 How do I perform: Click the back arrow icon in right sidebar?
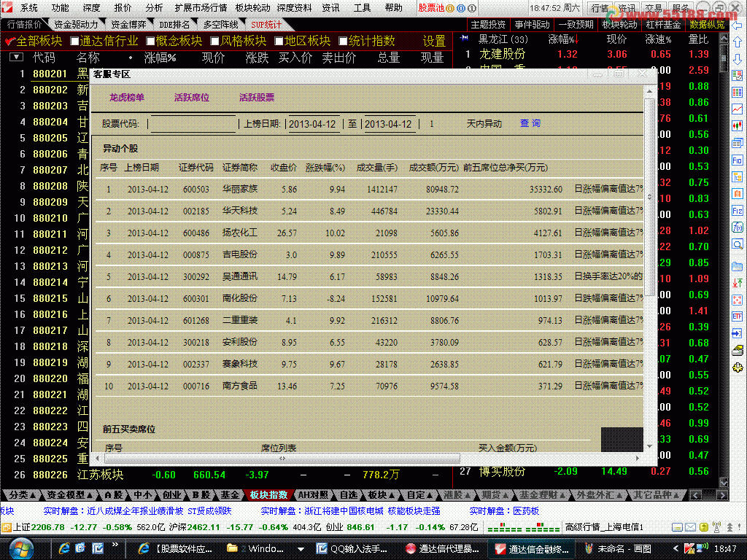pyautogui.click(x=737, y=26)
